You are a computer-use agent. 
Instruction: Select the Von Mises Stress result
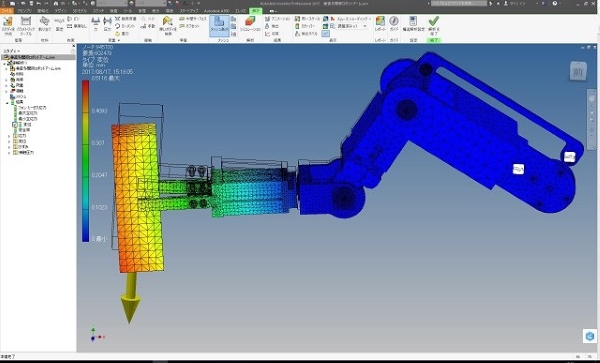pos(32,108)
